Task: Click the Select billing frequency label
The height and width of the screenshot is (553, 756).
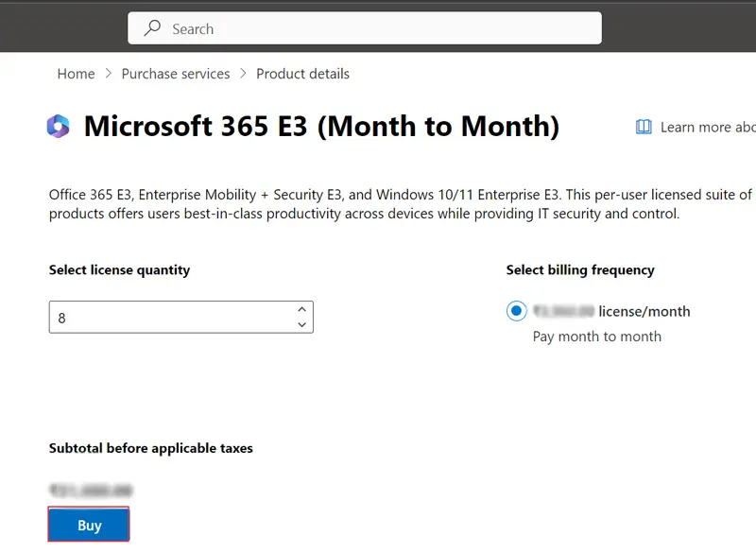Action: pyautogui.click(x=580, y=270)
